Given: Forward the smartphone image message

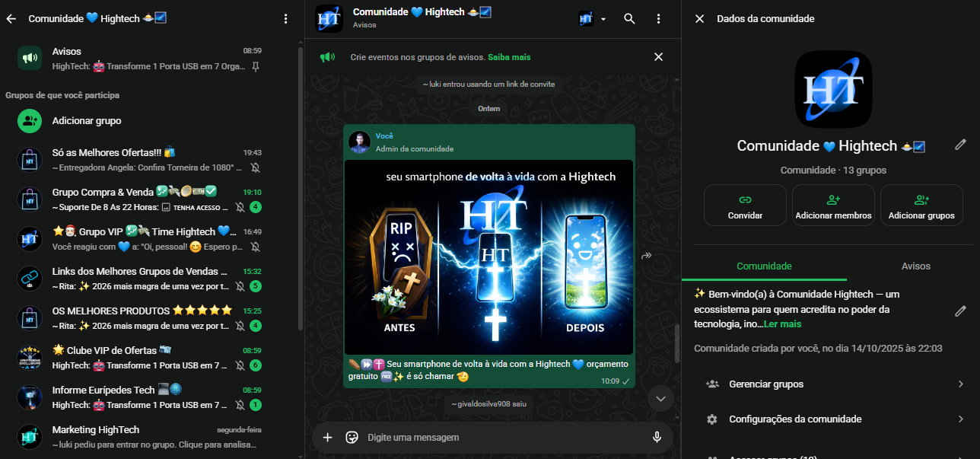Looking at the screenshot, I should 647,257.
